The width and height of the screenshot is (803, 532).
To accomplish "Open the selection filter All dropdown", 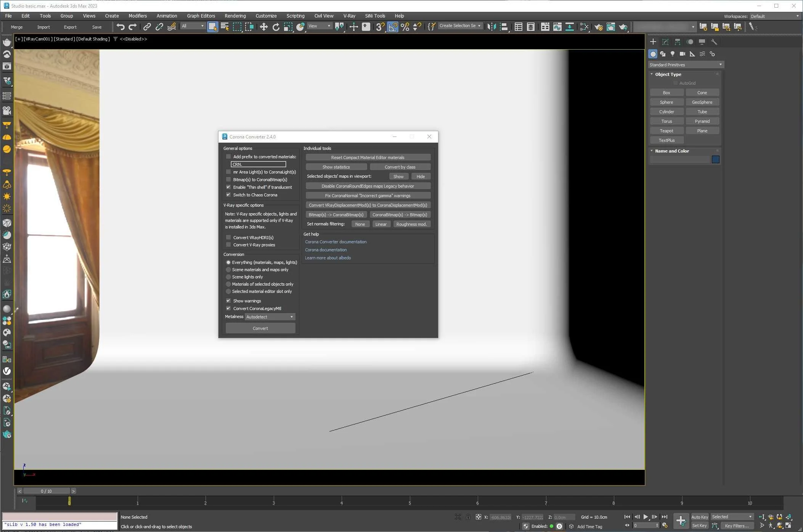I will coord(193,26).
